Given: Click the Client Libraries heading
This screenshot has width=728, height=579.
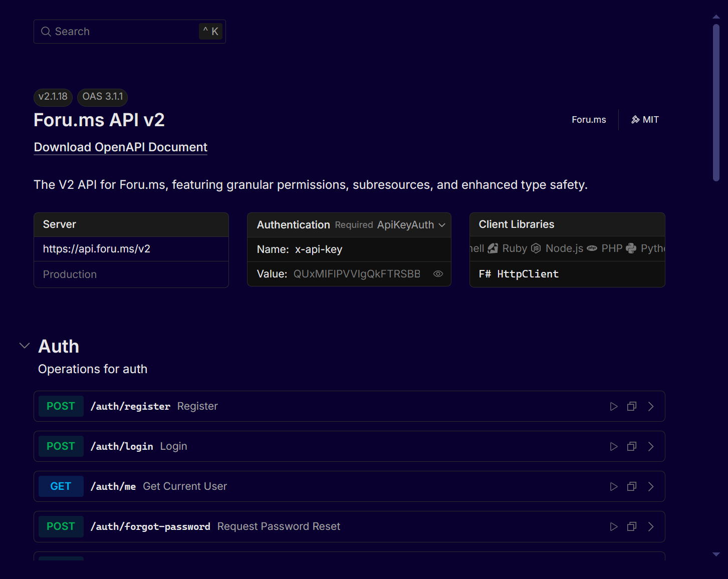Looking at the screenshot, I should [517, 224].
